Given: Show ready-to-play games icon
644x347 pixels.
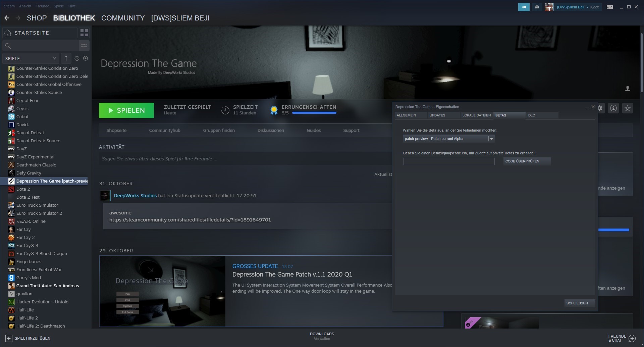Looking at the screenshot, I should pyautogui.click(x=86, y=58).
